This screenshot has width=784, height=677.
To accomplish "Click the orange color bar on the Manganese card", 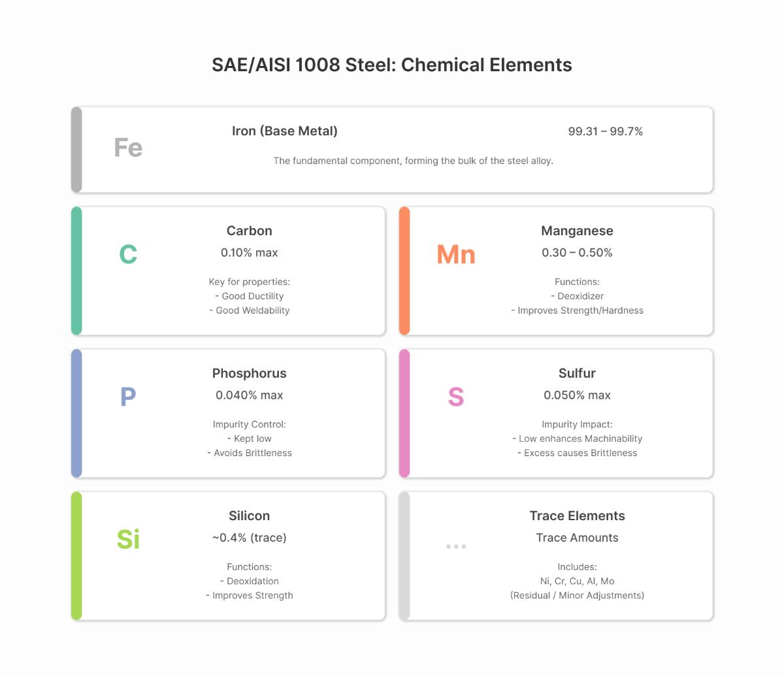I will [x=404, y=271].
